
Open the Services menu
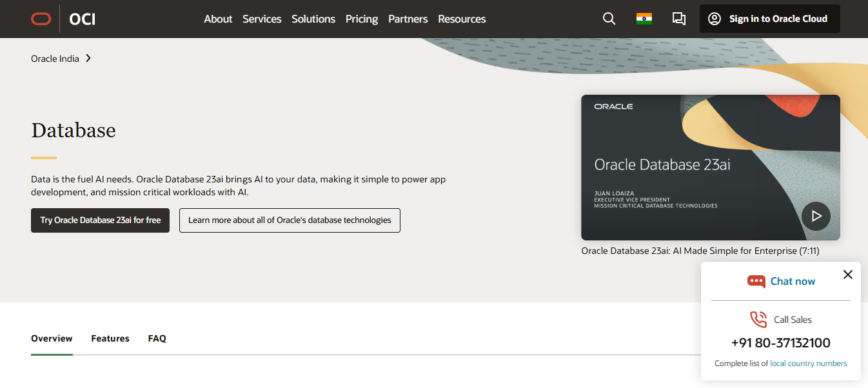tap(262, 19)
